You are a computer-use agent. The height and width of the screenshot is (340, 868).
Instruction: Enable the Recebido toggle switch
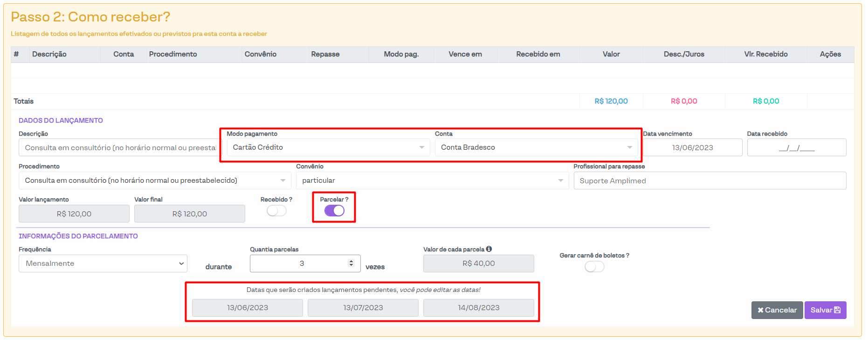coord(276,211)
